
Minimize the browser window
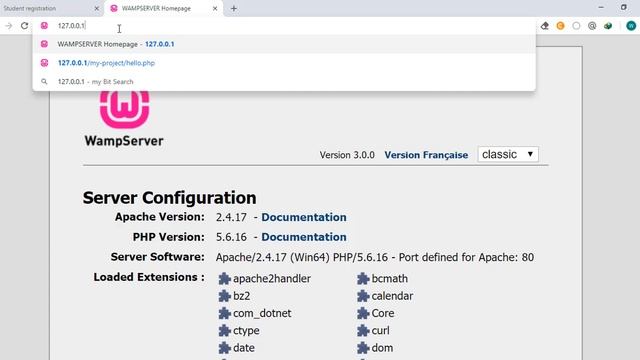(601, 7)
